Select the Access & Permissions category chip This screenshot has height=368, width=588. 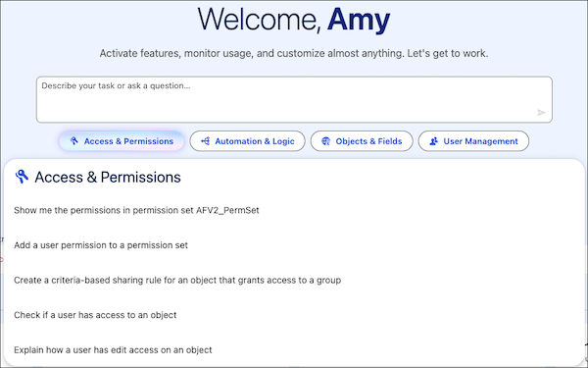coord(122,141)
